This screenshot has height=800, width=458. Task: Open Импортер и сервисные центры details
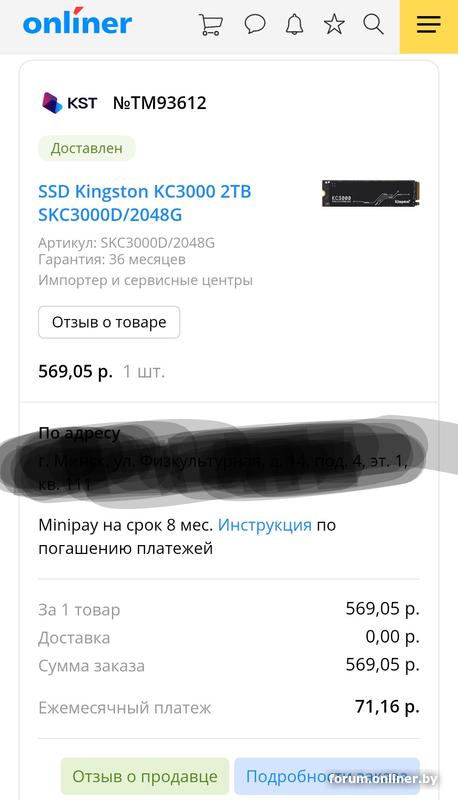coord(145,280)
